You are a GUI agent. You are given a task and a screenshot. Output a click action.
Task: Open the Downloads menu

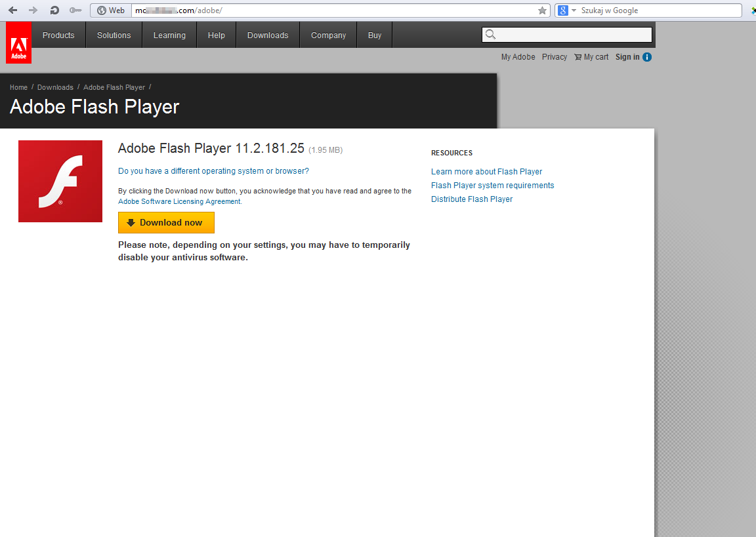click(x=268, y=35)
